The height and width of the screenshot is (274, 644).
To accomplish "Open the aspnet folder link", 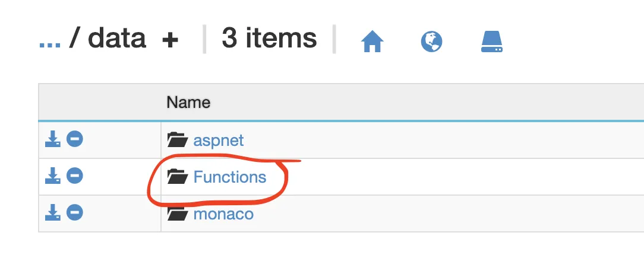I will coord(219,141).
